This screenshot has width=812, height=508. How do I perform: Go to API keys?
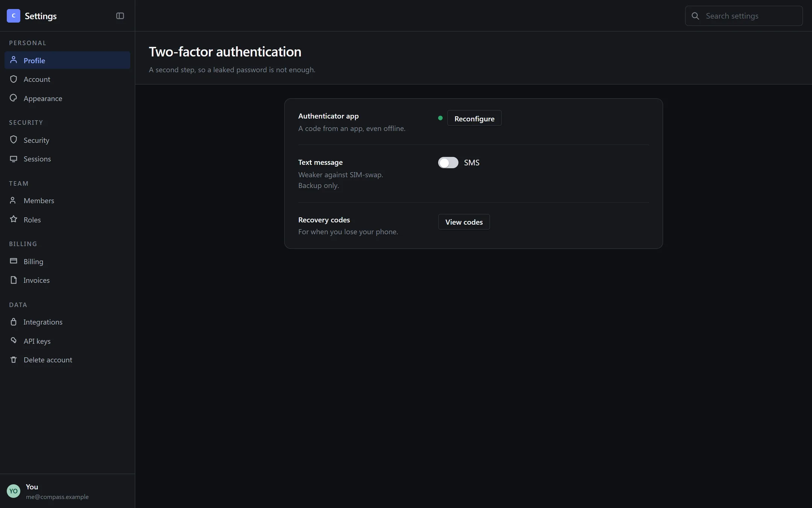(67, 341)
